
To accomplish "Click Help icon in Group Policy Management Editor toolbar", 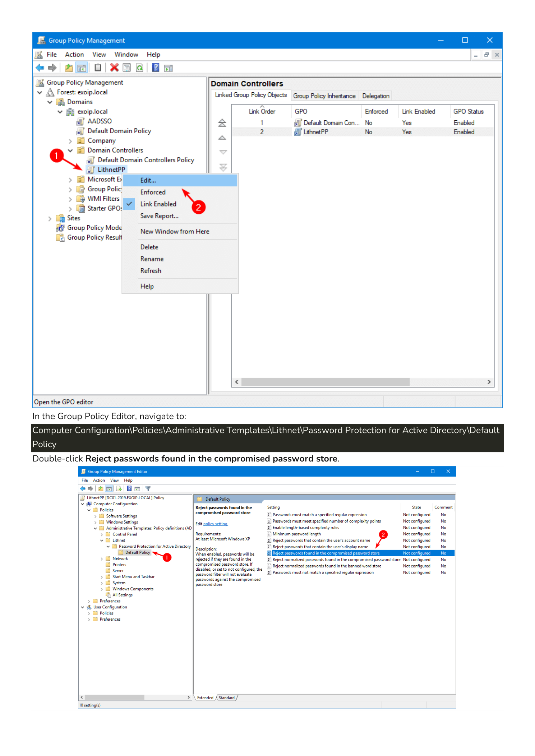I will (129, 488).
